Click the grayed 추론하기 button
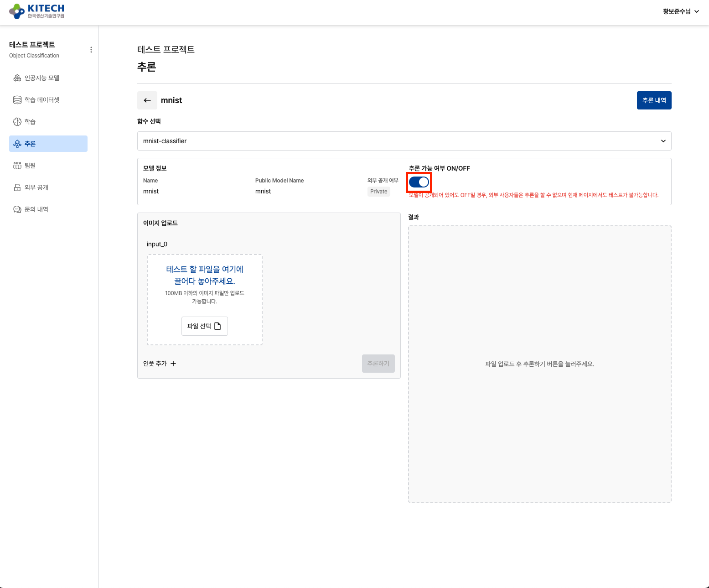The image size is (709, 588). (378, 364)
